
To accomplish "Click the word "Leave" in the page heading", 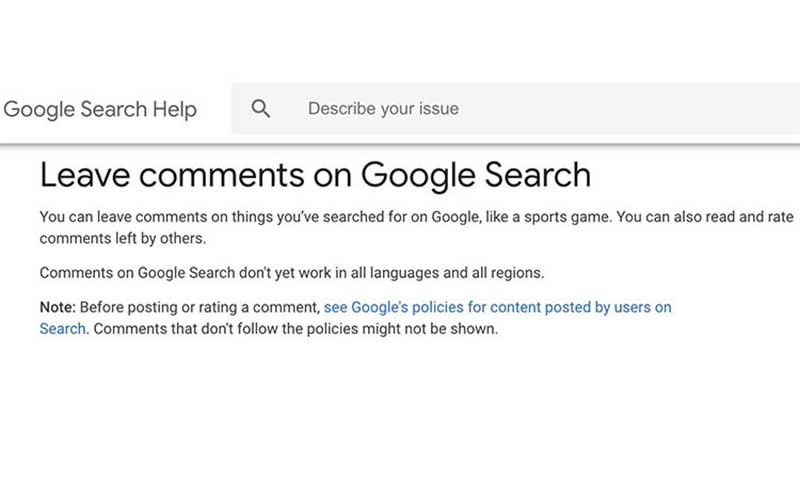I will pyautogui.click(x=84, y=175).
